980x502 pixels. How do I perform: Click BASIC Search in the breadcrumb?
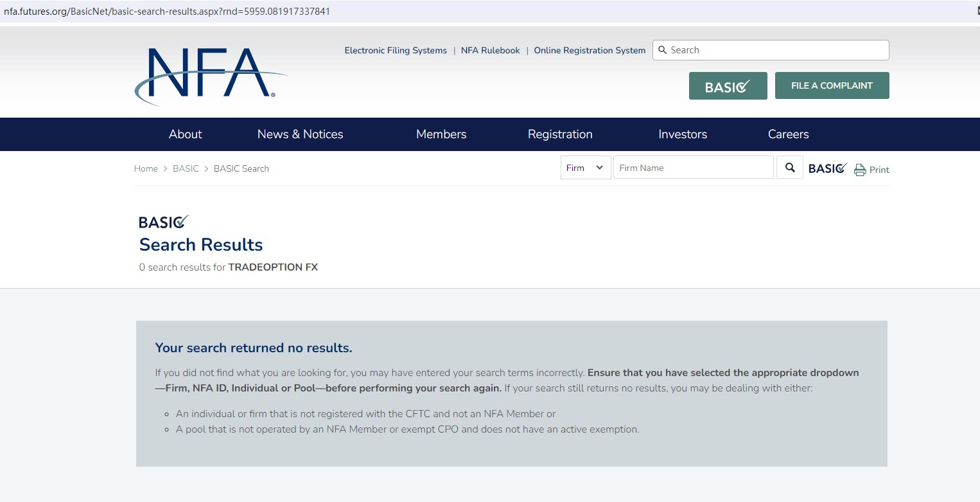tap(241, 168)
